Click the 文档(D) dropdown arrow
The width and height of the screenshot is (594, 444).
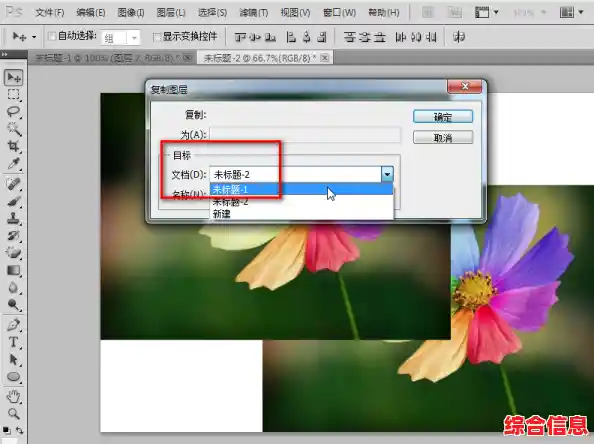click(x=387, y=174)
